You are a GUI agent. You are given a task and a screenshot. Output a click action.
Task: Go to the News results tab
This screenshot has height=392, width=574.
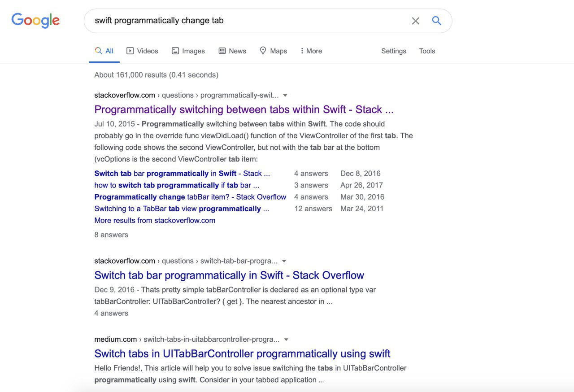(x=232, y=51)
